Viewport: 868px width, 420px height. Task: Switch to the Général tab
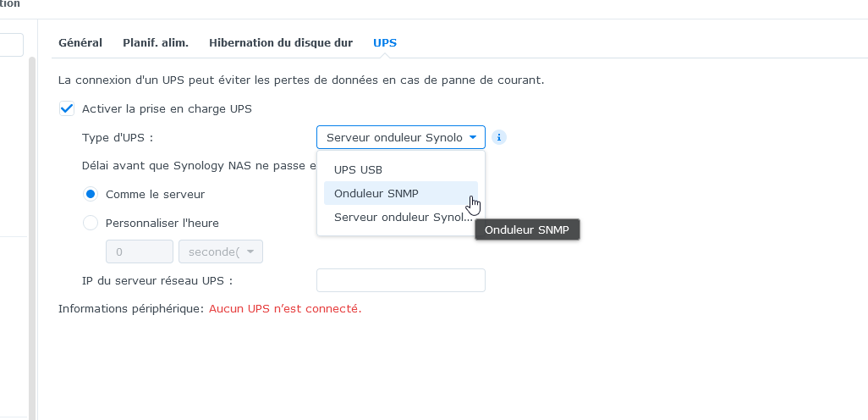click(80, 42)
